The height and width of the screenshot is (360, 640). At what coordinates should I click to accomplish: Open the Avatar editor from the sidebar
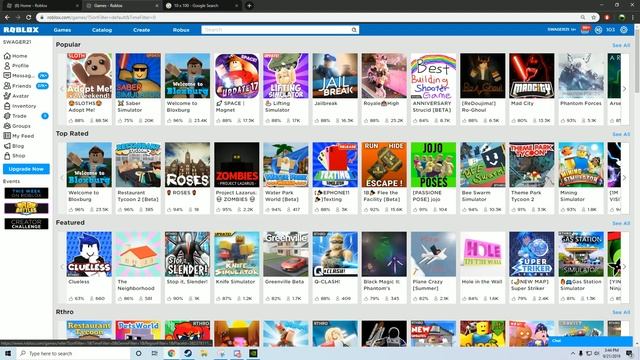tap(16, 96)
